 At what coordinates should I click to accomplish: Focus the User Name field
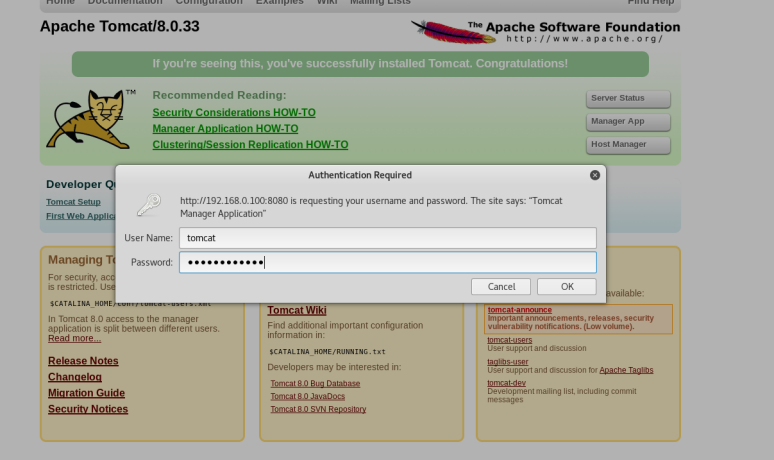(x=387, y=238)
